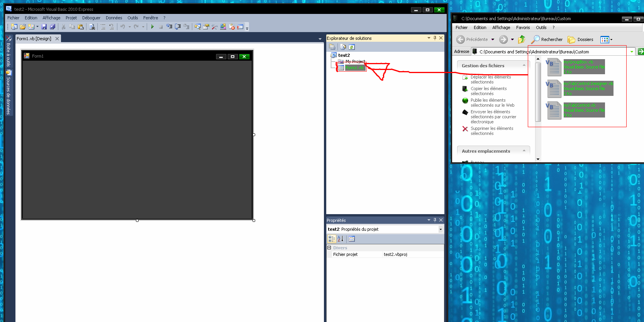Click Fichier projet value test2.vbproj

click(x=395, y=254)
